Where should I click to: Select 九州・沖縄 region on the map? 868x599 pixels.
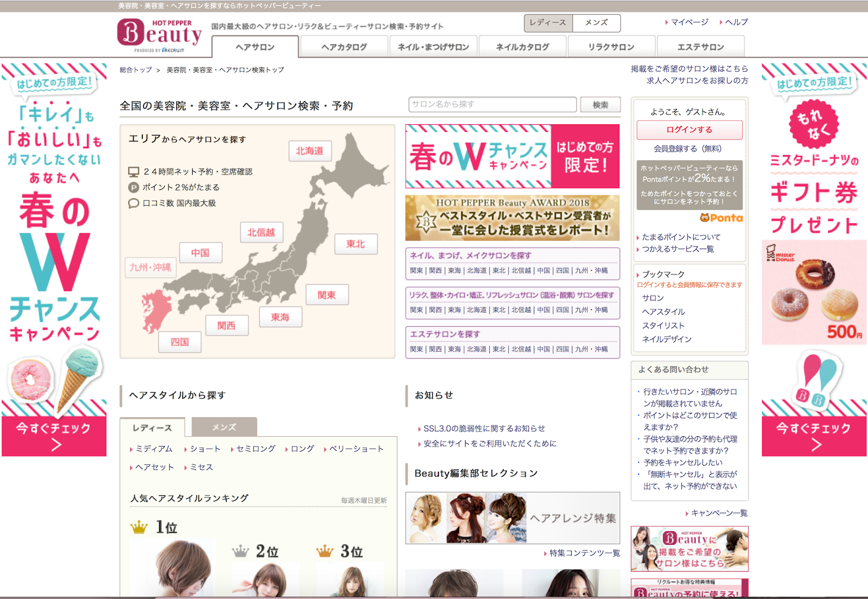click(x=150, y=267)
